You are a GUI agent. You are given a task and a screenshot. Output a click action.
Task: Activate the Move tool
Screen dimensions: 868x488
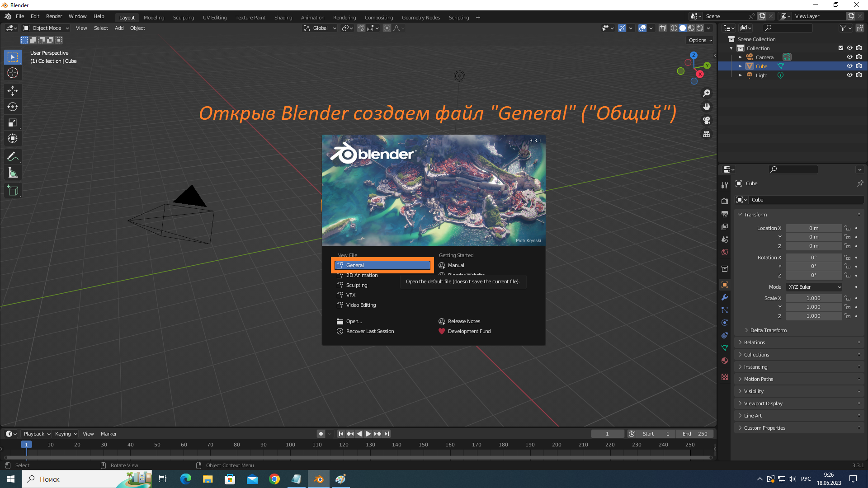13,91
